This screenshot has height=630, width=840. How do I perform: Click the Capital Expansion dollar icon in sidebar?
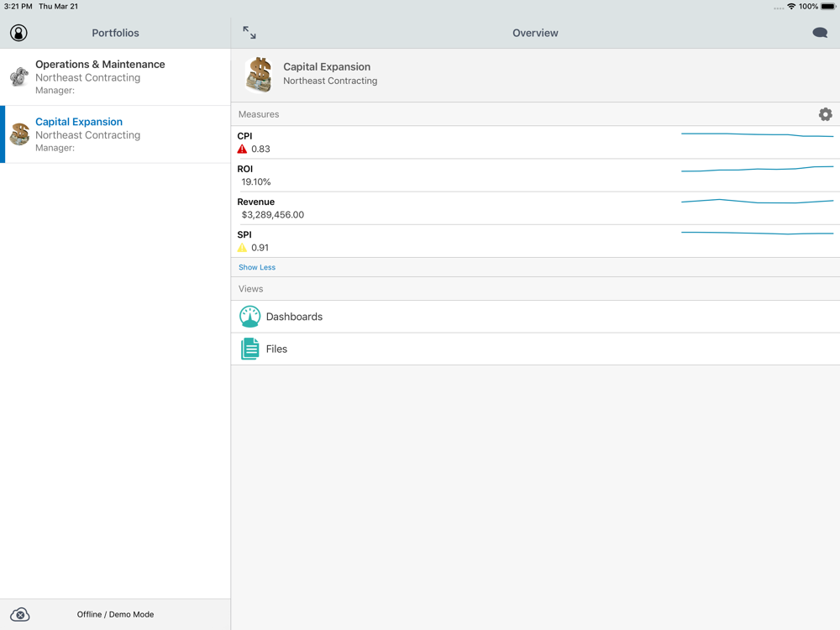pos(20,134)
